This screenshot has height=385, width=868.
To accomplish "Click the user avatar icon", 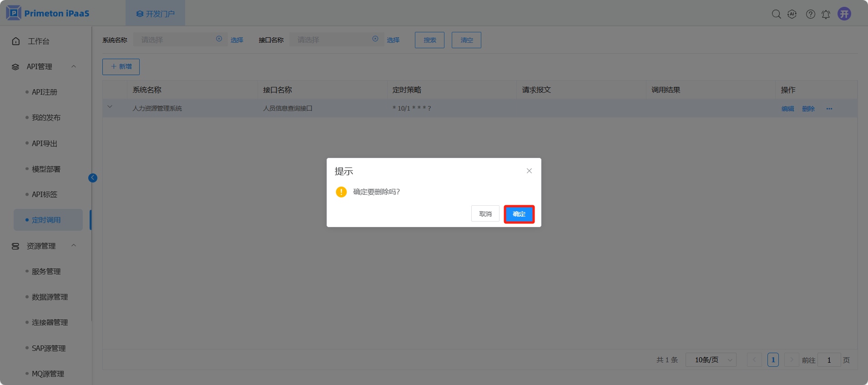I will [x=844, y=14].
